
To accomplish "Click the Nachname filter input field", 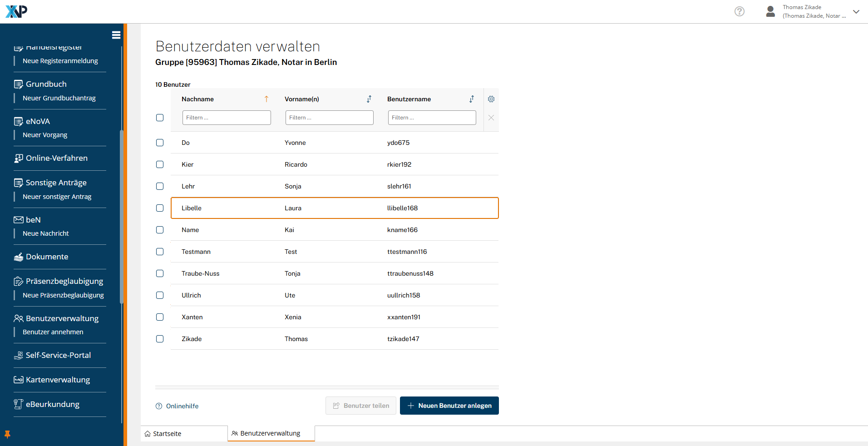I will tap(226, 118).
